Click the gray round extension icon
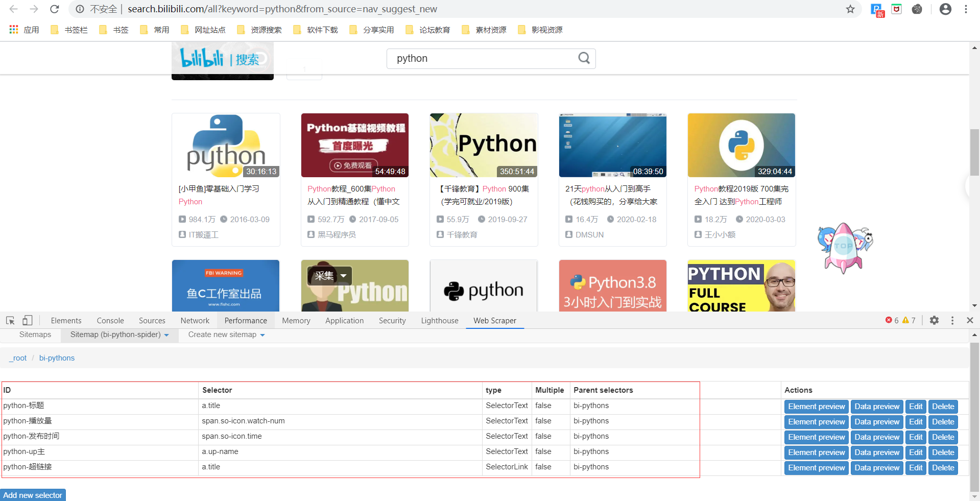This screenshot has height=501, width=980. pos(917,9)
